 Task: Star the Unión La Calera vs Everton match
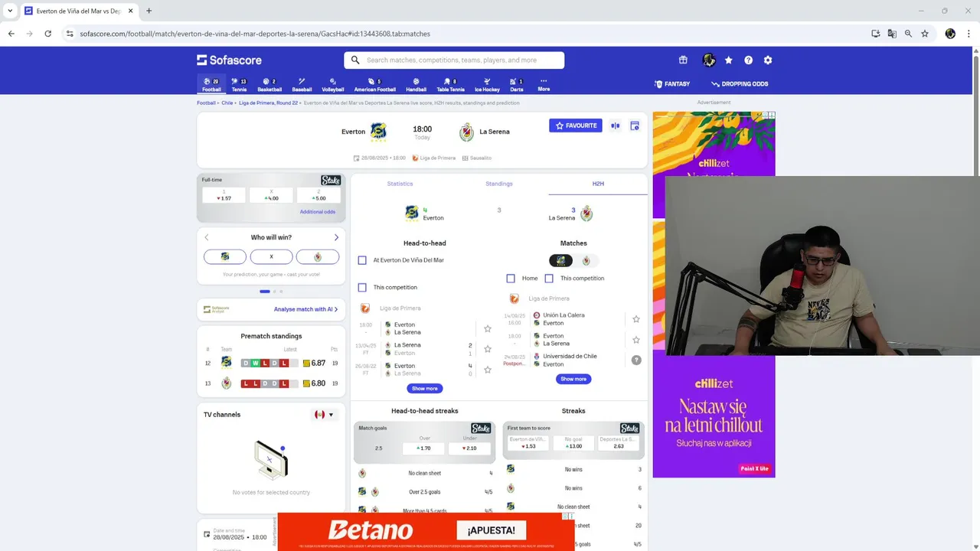635,319
